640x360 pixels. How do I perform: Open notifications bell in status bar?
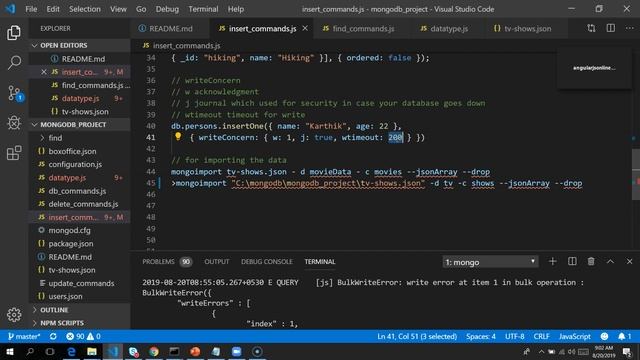tap(624, 336)
